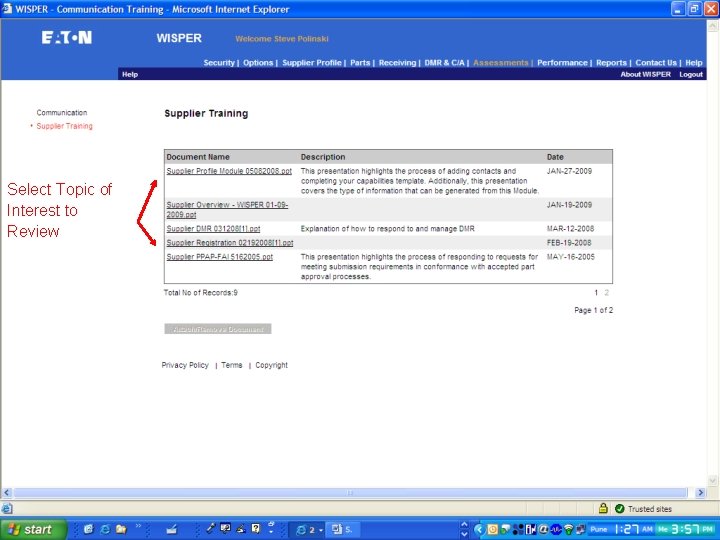Open Supplier Profile Module 05082008.ppt

point(229,171)
